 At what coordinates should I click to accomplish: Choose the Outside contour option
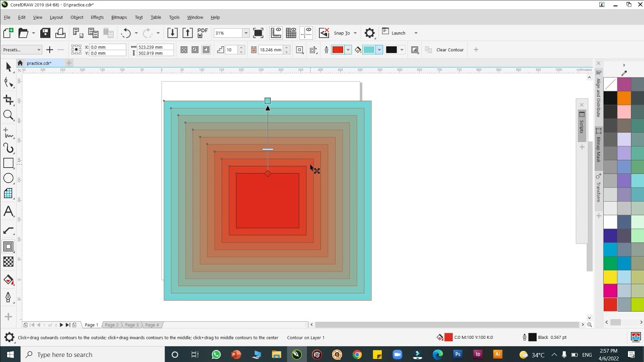pos(206,50)
